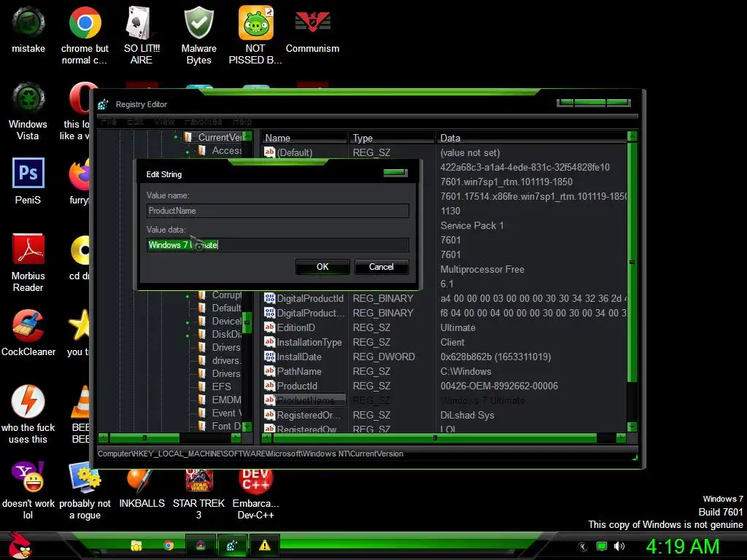This screenshot has width=747, height=560.
Task: Click Cancel in the Edit String dialog
Action: pyautogui.click(x=381, y=267)
